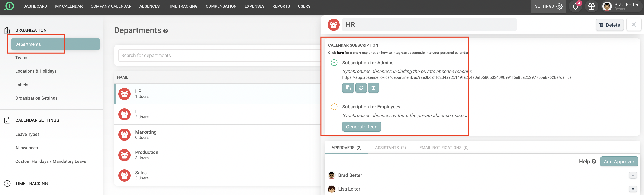
Task: Click the Organization building icon in sidebar
Action: (7, 30)
